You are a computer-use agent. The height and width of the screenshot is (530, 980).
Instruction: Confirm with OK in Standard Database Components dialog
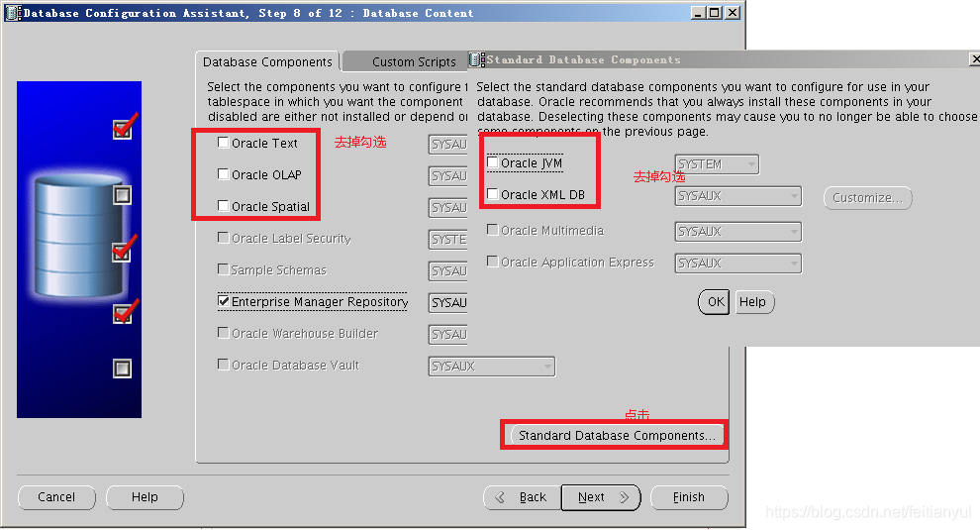714,302
